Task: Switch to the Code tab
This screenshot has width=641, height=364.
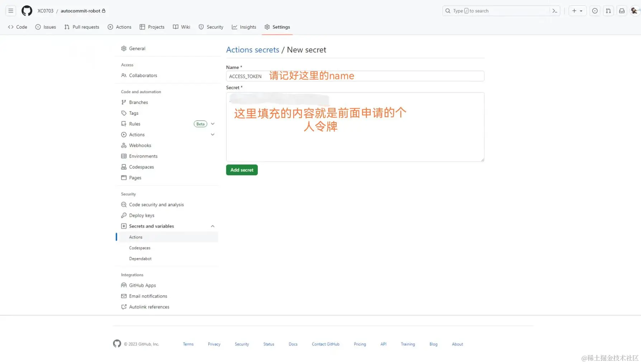Action: click(x=18, y=27)
